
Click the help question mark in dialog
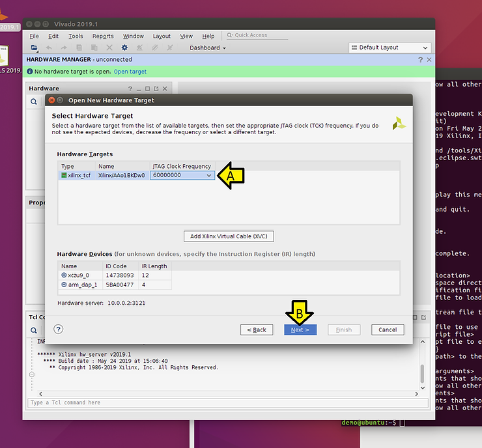click(x=59, y=329)
